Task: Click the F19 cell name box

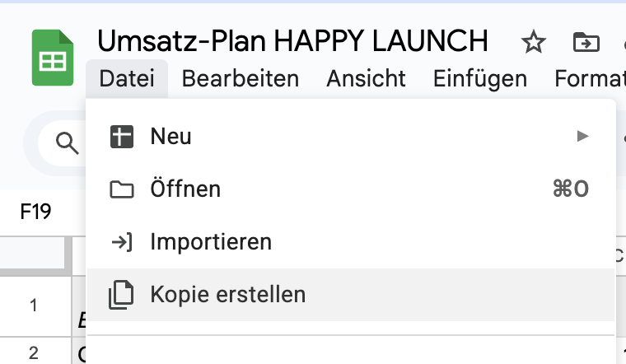Action: point(36,212)
